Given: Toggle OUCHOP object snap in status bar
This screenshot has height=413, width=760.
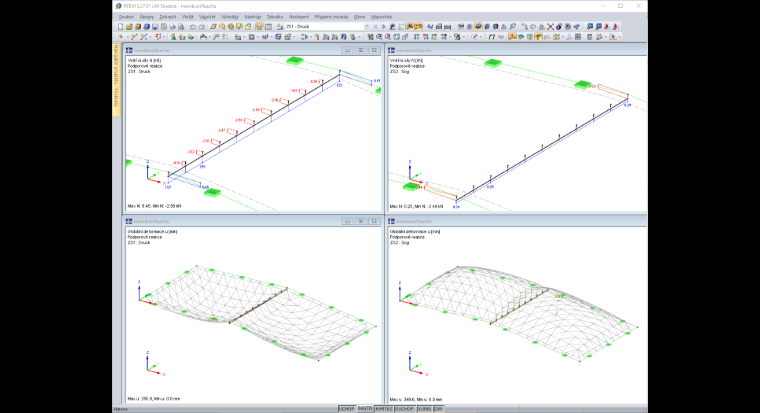Looking at the screenshot, I should point(404,409).
